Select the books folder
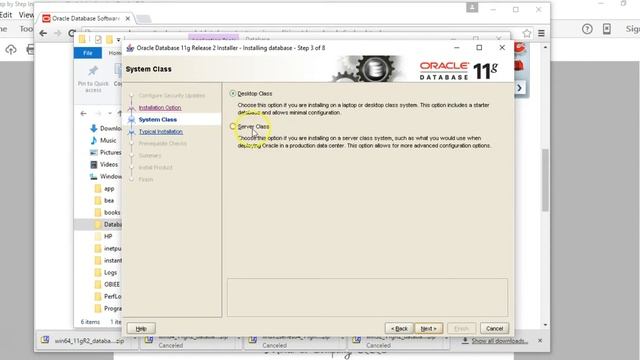 pos(107,213)
